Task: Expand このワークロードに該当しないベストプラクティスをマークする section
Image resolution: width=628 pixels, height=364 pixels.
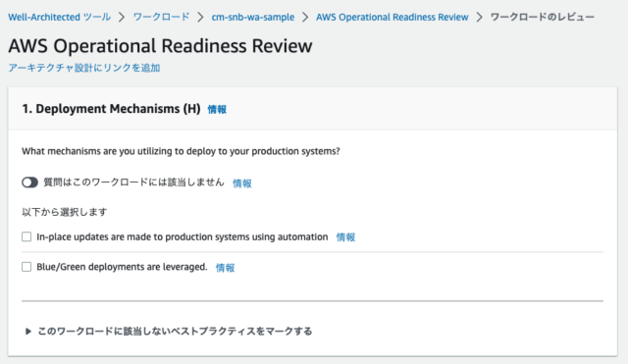Action: [169, 332]
